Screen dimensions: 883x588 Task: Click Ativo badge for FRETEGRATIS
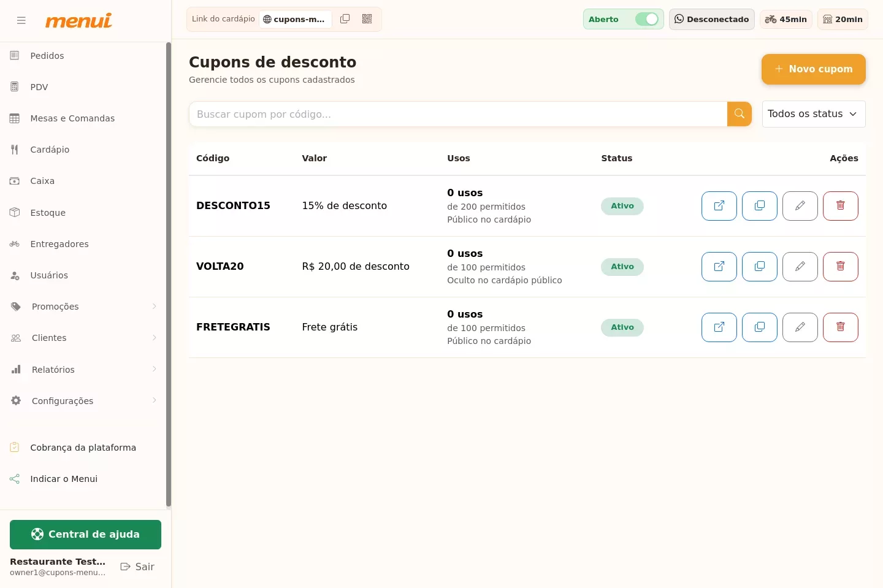tap(622, 327)
